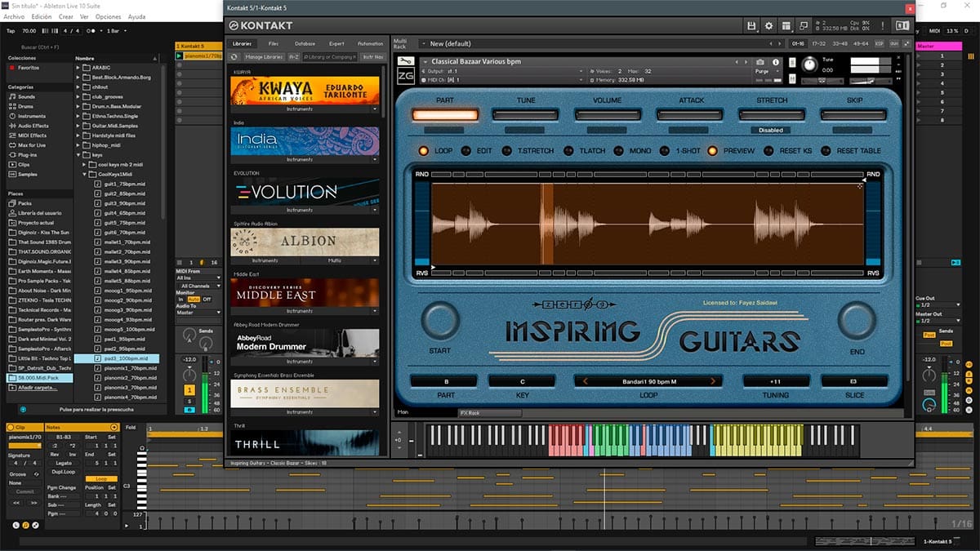Screen dimensions: 980x551
Task: Open Kontakt workspace layout icon
Action: pos(786,26)
